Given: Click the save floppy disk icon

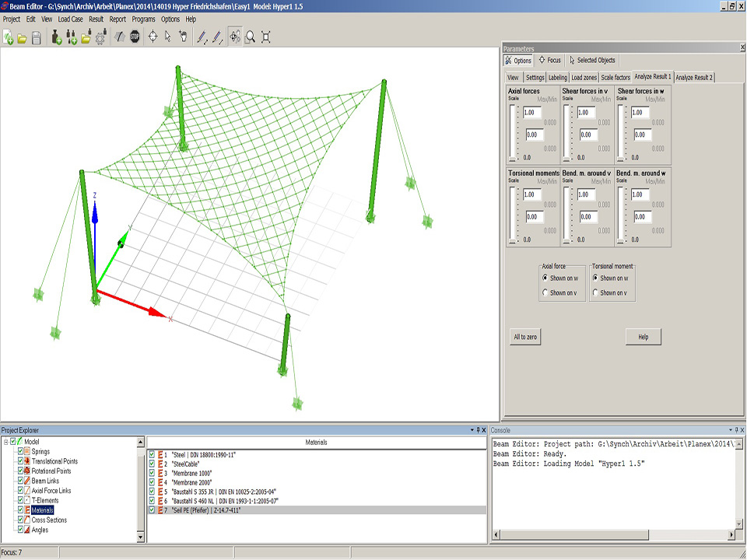Looking at the screenshot, I should coord(36,37).
